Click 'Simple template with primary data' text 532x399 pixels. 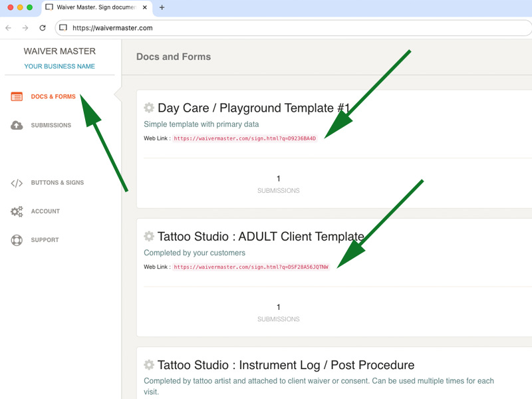point(201,124)
